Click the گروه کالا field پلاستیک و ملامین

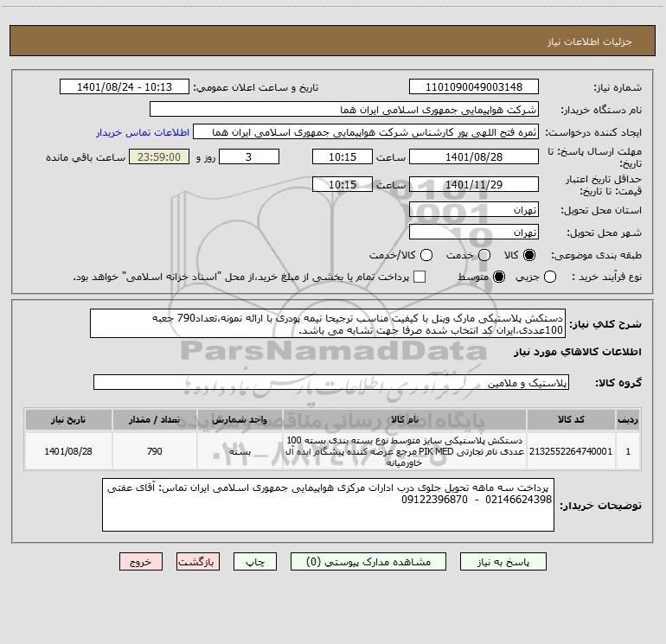click(331, 382)
